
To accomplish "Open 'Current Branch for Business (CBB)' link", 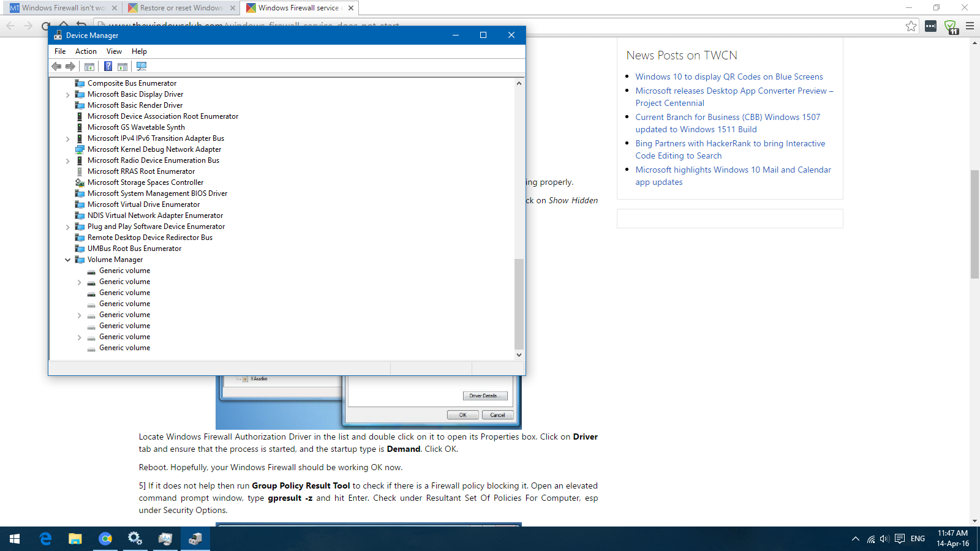I will pyautogui.click(x=728, y=123).
